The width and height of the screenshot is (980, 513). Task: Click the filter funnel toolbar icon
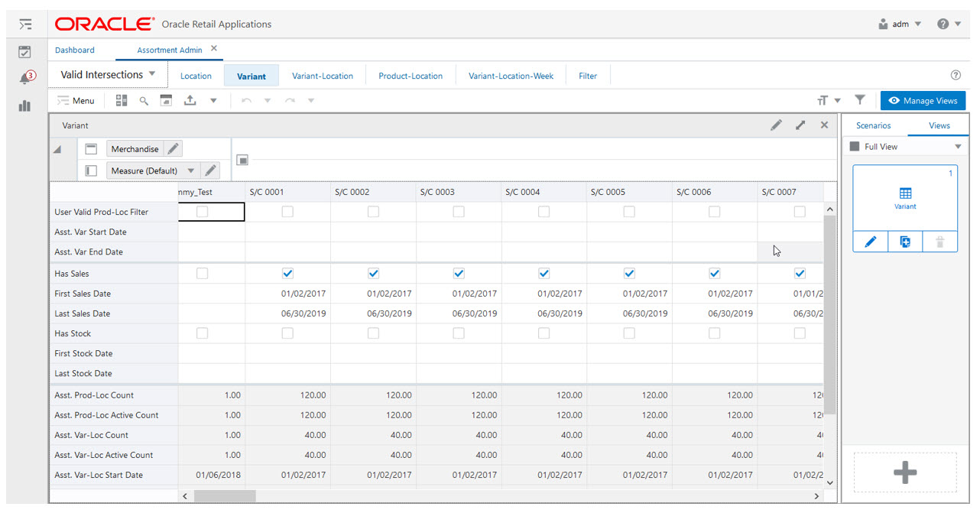(859, 100)
